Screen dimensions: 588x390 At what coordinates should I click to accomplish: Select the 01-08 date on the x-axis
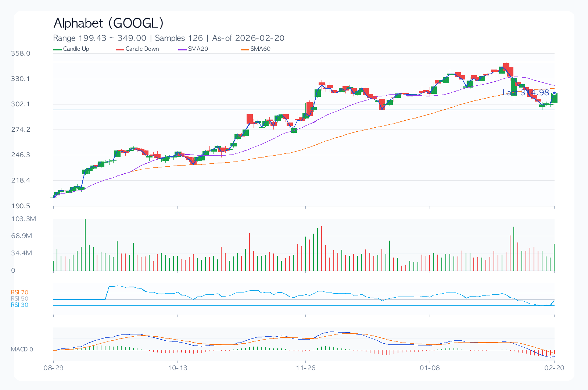[430, 368]
